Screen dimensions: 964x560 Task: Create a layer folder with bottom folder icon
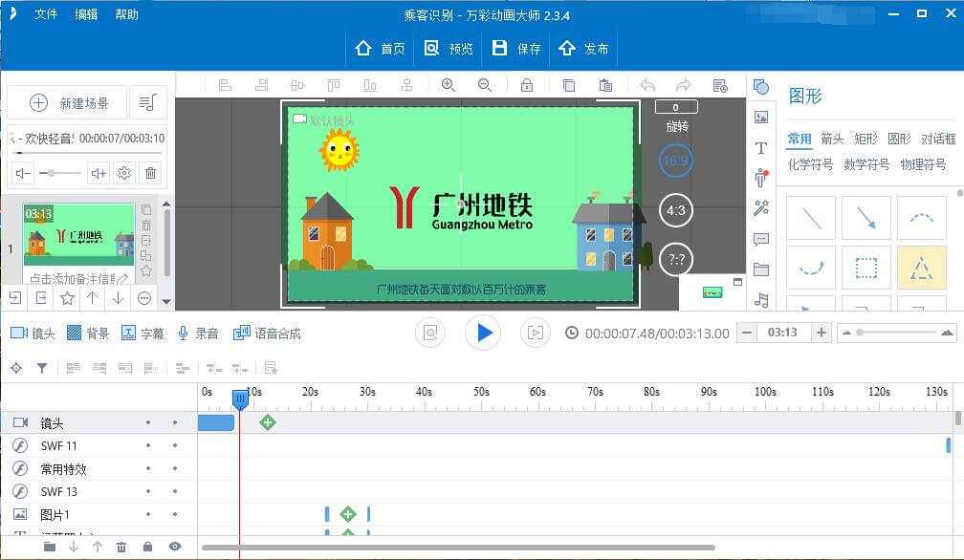[x=49, y=547]
